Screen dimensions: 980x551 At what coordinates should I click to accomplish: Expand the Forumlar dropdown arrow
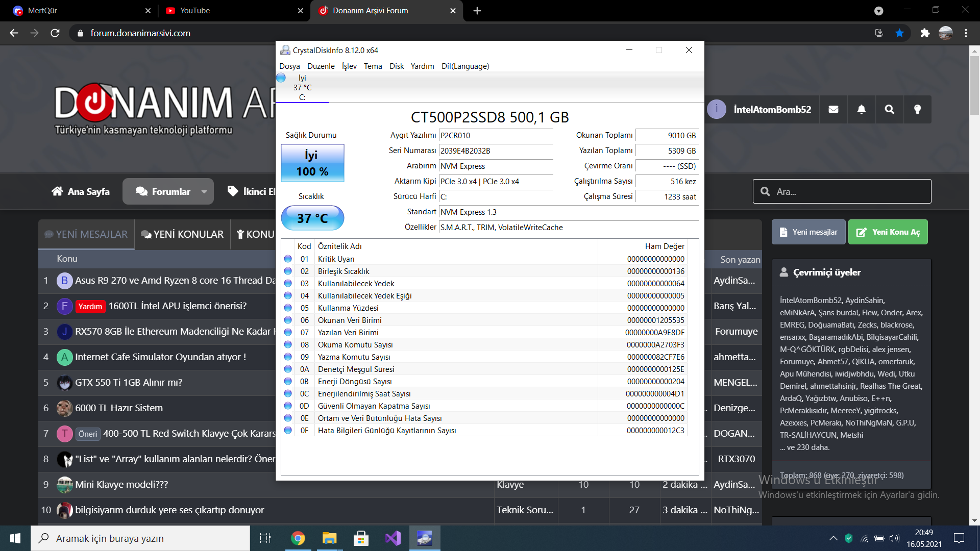pyautogui.click(x=204, y=192)
